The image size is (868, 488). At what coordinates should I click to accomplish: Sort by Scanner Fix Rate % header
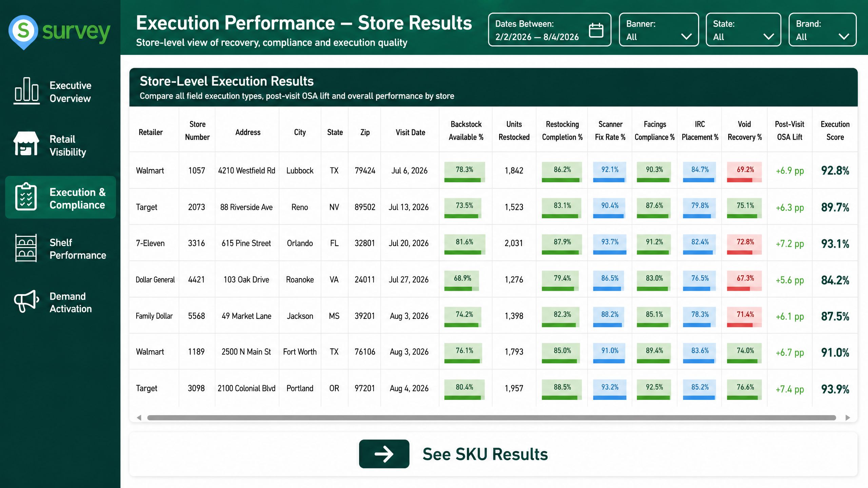tap(610, 130)
